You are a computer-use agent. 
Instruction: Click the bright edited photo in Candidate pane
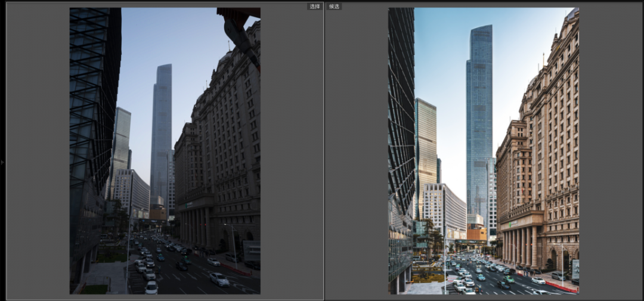[x=484, y=151]
